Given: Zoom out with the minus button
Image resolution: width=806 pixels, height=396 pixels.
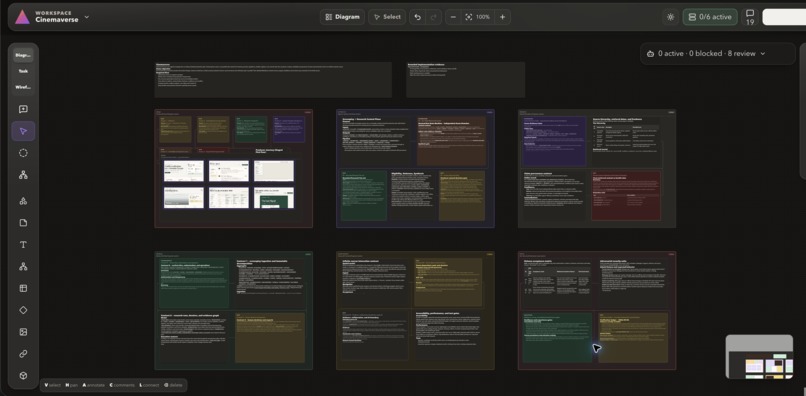Looking at the screenshot, I should (x=453, y=17).
